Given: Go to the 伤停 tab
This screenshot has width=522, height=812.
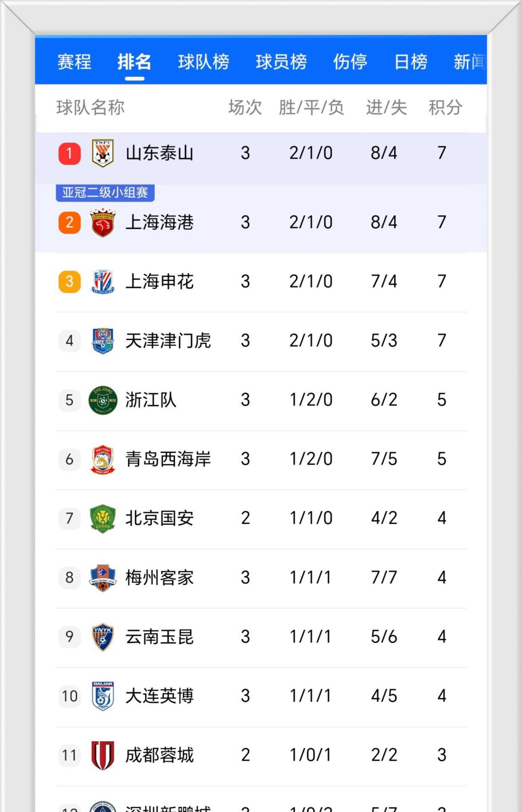Looking at the screenshot, I should 350,62.
